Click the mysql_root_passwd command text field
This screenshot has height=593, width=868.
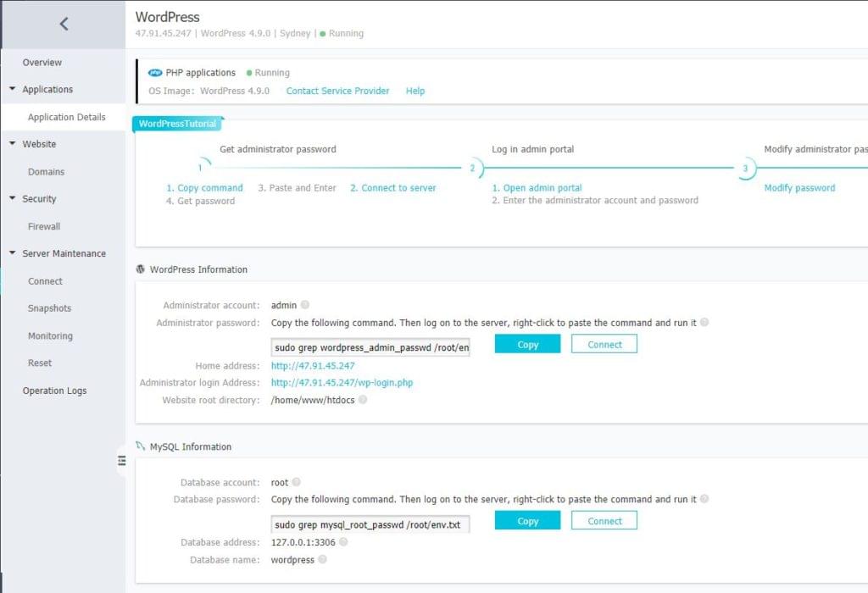click(370, 524)
